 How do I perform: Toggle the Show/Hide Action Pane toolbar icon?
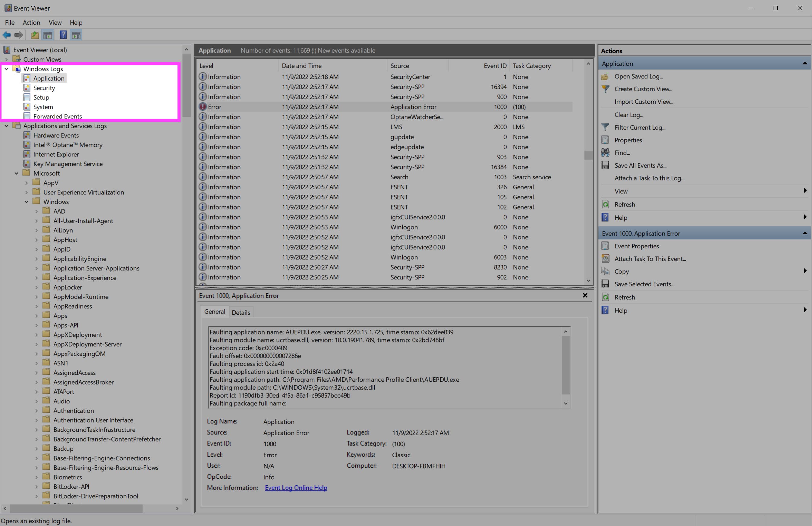pos(76,35)
